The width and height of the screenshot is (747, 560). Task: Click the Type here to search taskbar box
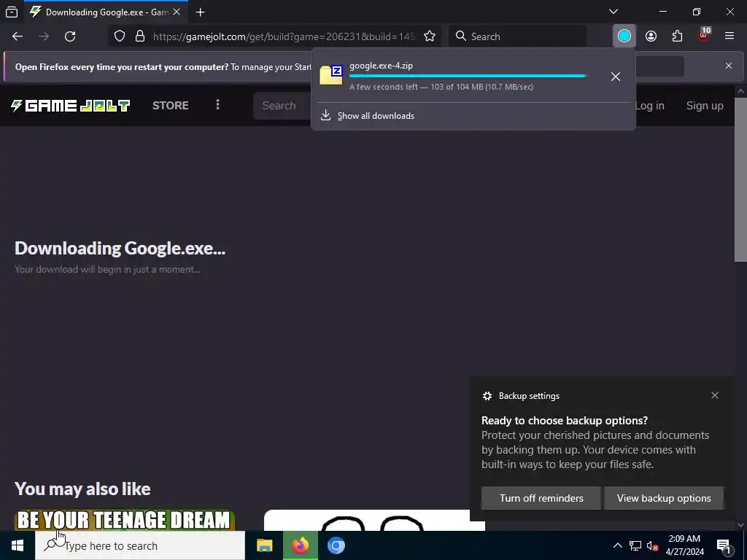[x=140, y=545]
